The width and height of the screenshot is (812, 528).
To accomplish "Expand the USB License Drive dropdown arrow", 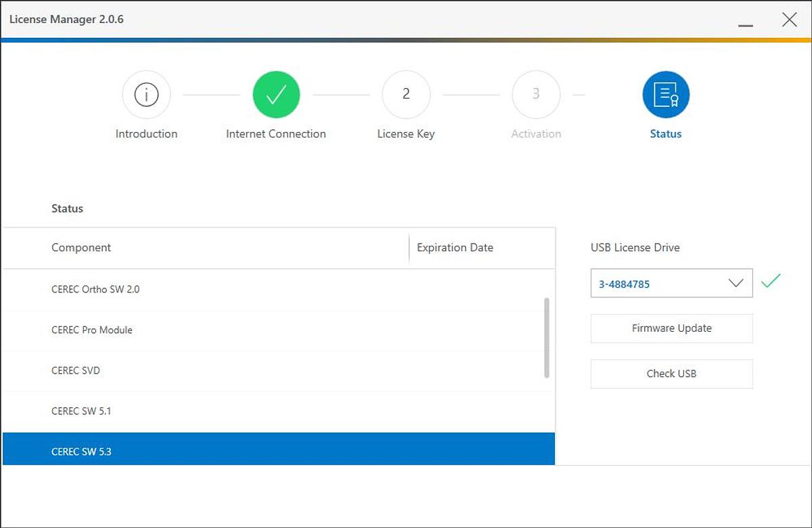I will point(736,284).
